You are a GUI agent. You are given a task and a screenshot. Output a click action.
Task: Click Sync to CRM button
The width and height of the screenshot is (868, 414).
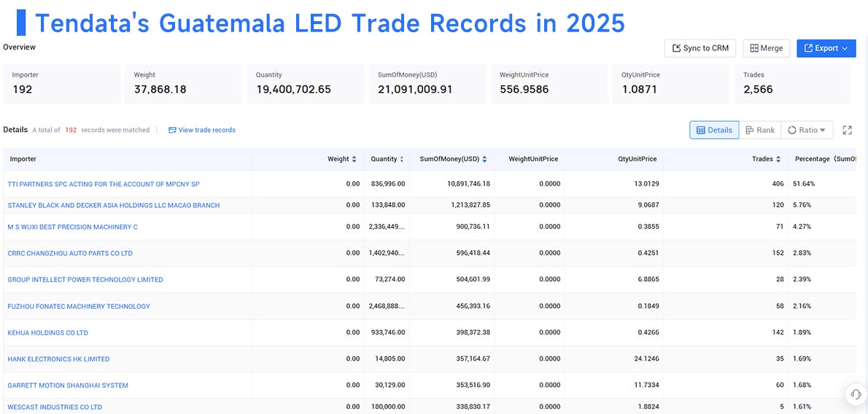[700, 48]
